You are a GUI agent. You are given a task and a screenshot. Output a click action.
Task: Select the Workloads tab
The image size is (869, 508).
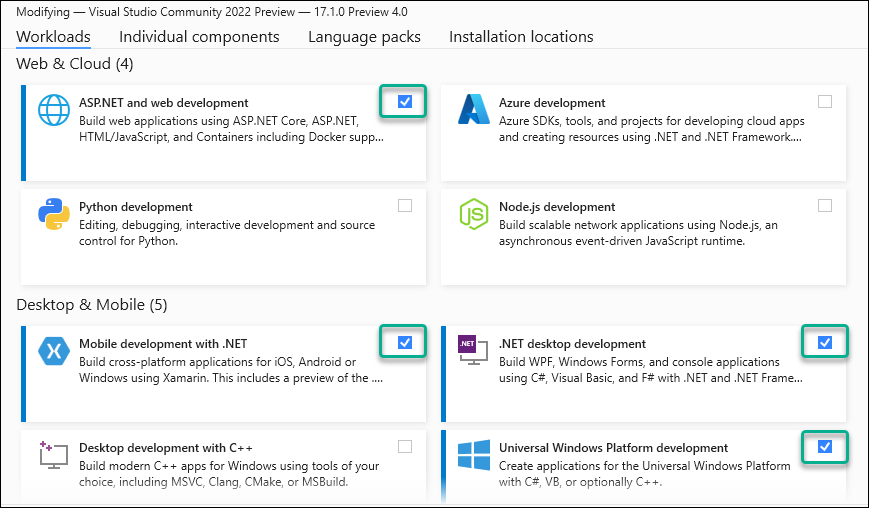coord(54,37)
